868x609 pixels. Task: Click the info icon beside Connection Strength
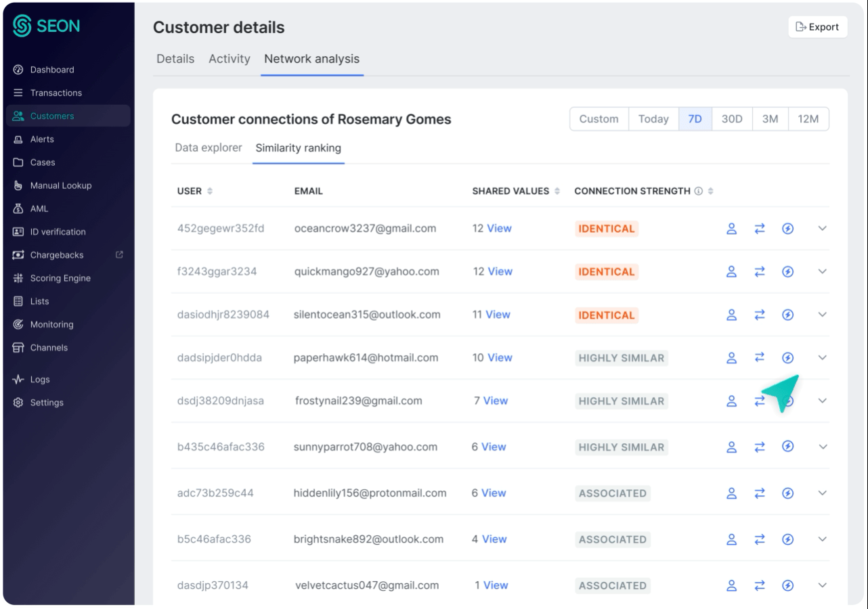[x=698, y=191]
